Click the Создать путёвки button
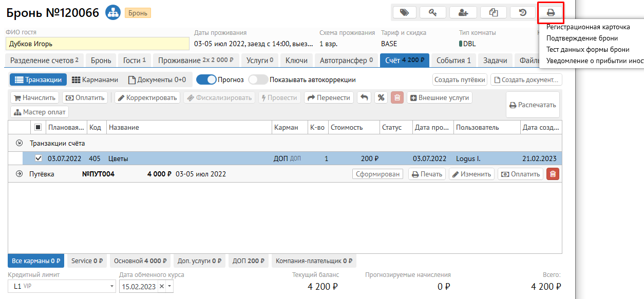Screen dimensions: 644x299 coord(460,80)
